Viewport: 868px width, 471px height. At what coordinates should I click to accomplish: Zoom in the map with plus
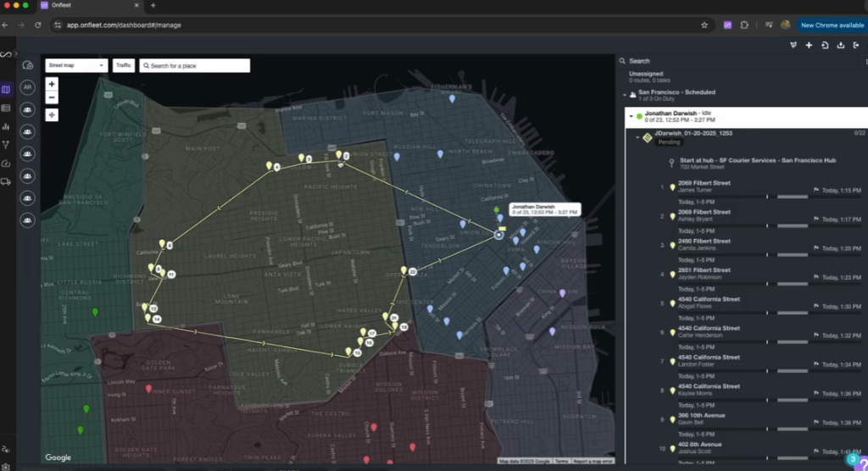pos(52,84)
